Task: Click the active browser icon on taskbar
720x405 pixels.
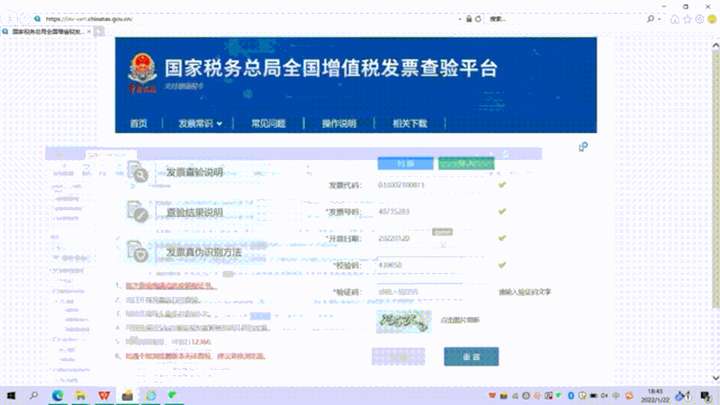Action: tap(151, 395)
